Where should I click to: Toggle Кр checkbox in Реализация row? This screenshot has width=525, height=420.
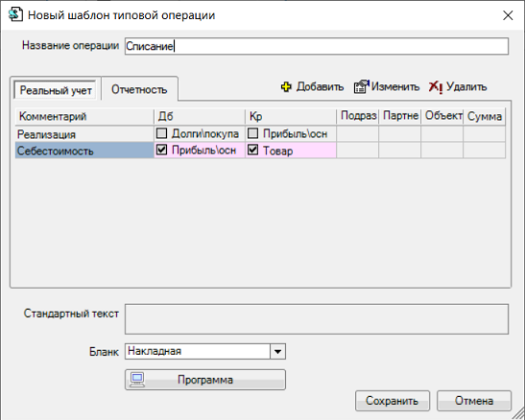[252, 133]
